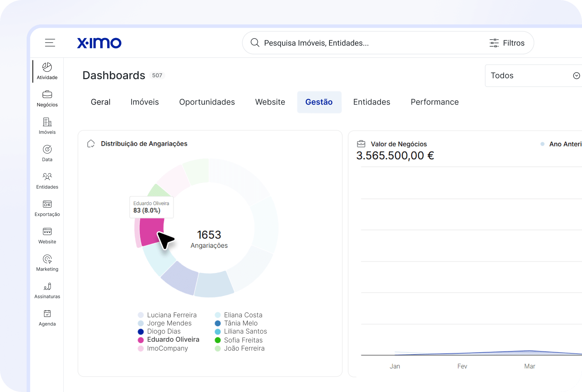582x392 pixels.
Task: Switch to the Imóveis dashboard tab
Action: (145, 102)
